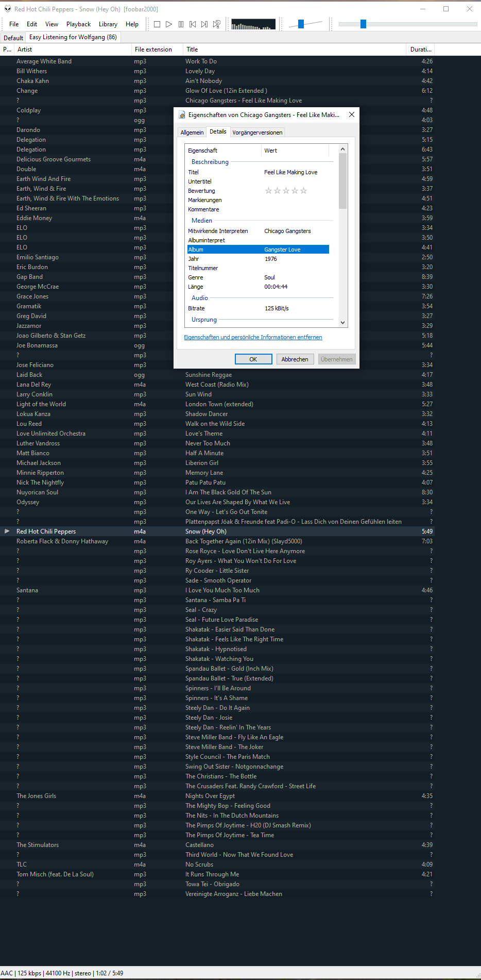Click the status bar playback info text

point(62,973)
